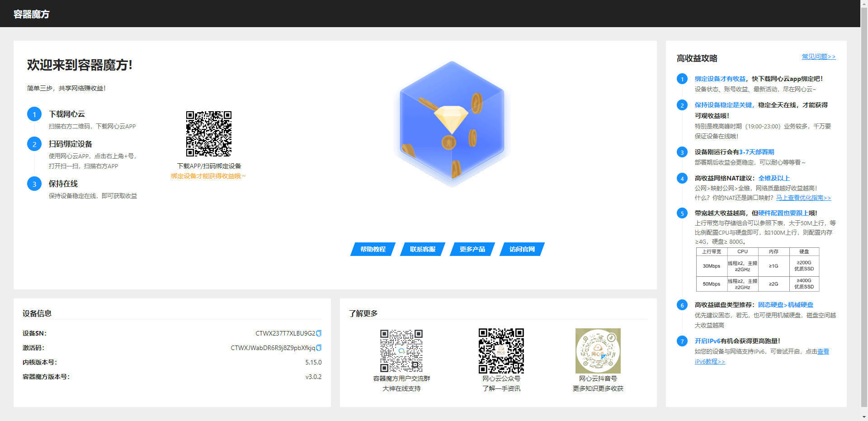
Task: Click the 3-7天部署期 link text
Action: (x=756, y=152)
